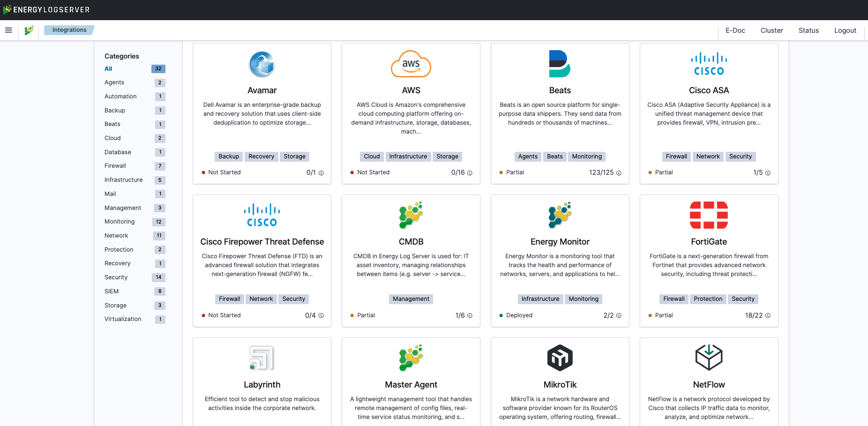Open the FortiGate red logo
868x426 pixels.
(709, 215)
